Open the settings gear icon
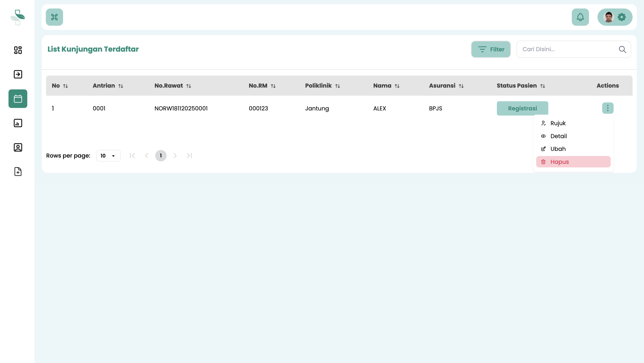Screen dimensions: 644x363 coord(622,17)
